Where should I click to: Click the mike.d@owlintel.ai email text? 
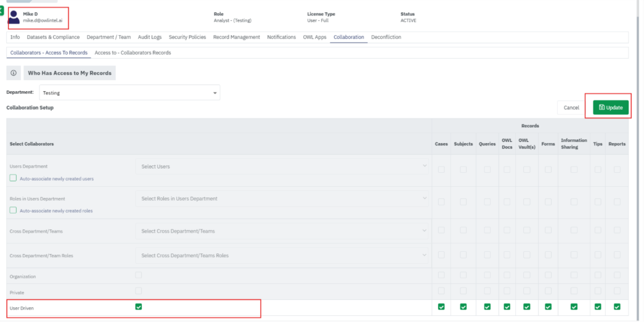tap(43, 20)
